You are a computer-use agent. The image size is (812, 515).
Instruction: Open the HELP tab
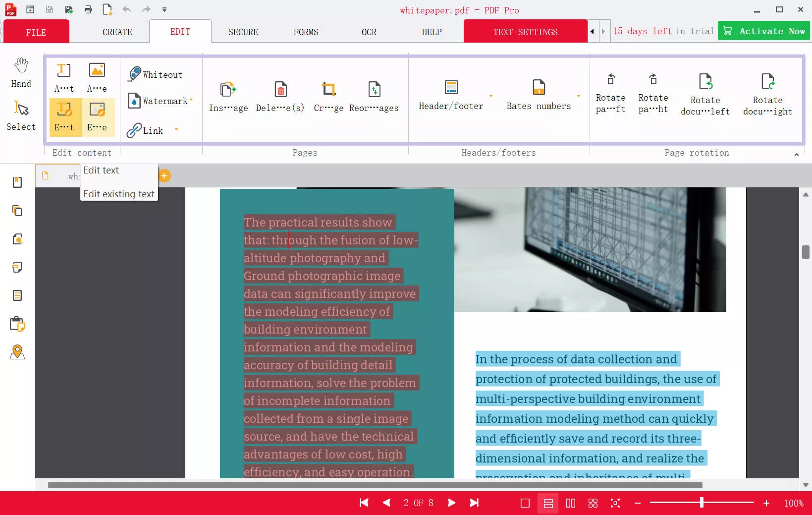[x=432, y=32]
